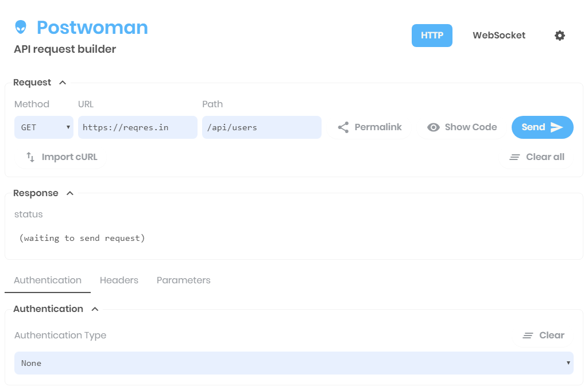Switch to WebSocket mode
588x390 pixels.
coord(498,35)
